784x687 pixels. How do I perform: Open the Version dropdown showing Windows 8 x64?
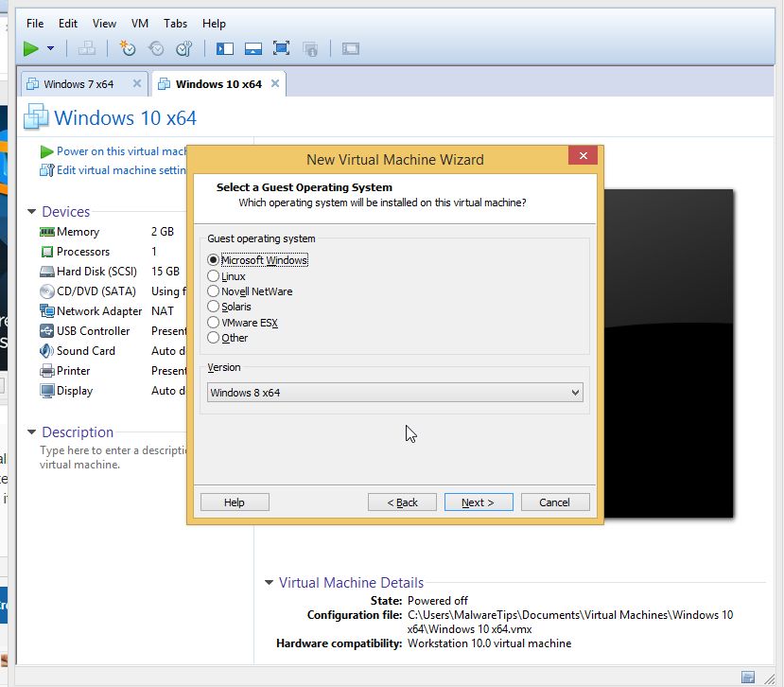point(395,393)
